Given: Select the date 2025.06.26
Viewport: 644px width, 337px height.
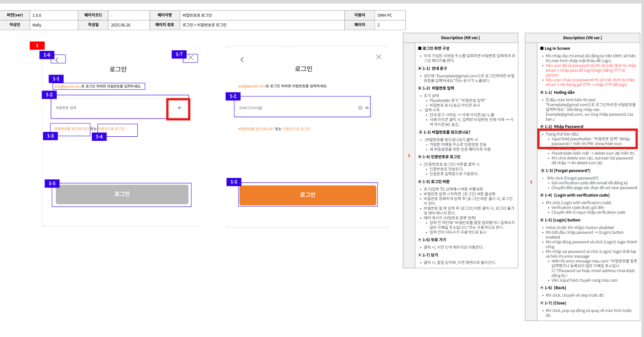Looking at the screenshot, I should pyautogui.click(x=121, y=25).
